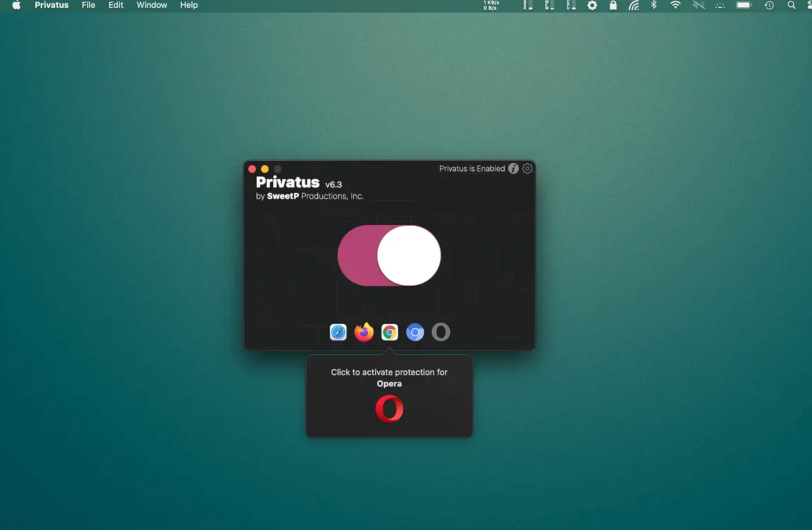
Task: Open the File menu
Action: point(88,5)
